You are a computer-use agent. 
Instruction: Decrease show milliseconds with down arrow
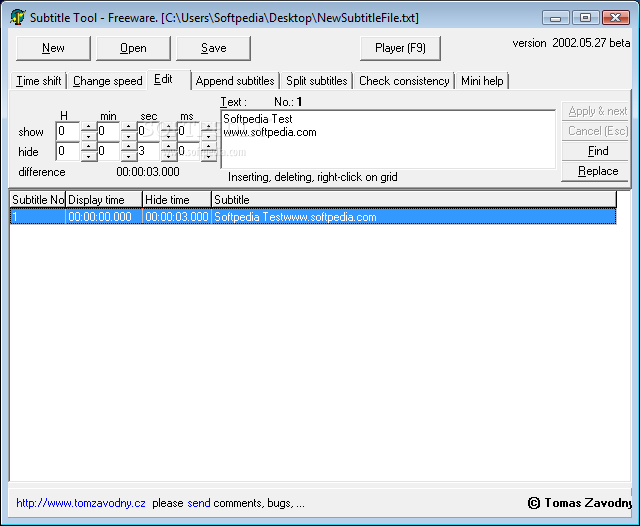click(x=209, y=136)
